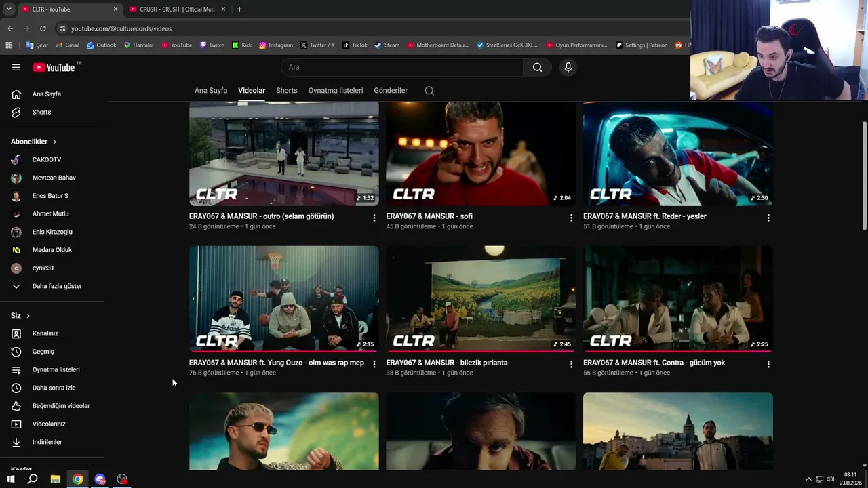Play the Yung Ouzo olm was rap mep thumbnail
The width and height of the screenshot is (868, 488).
284,299
